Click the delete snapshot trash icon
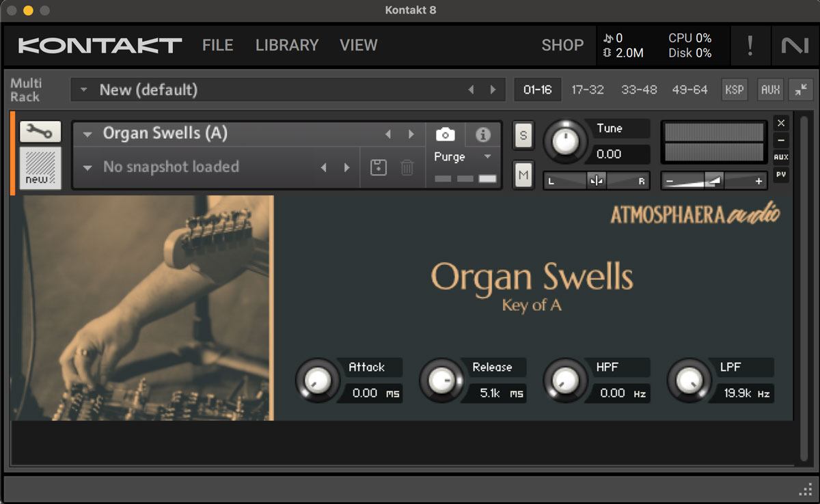This screenshot has height=504, width=820. click(407, 167)
